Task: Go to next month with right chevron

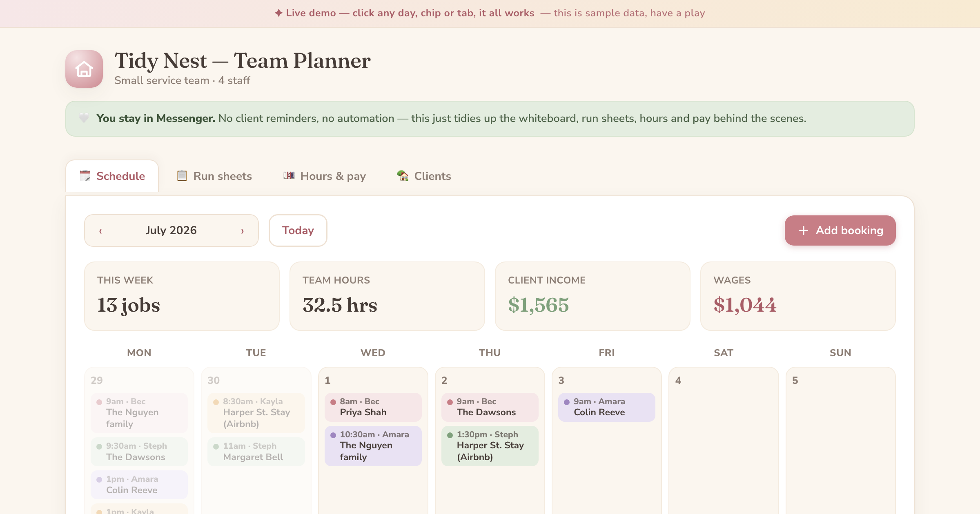Action: pyautogui.click(x=242, y=231)
